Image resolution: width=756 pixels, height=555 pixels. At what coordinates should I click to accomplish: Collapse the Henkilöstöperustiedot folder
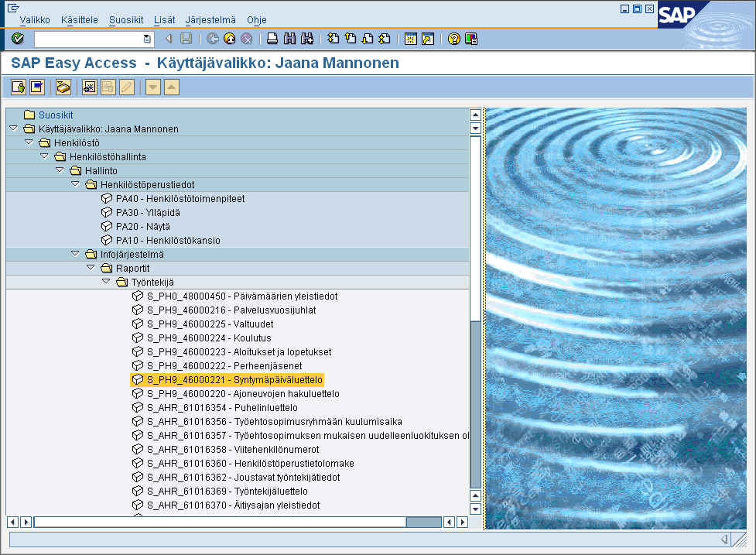75,185
